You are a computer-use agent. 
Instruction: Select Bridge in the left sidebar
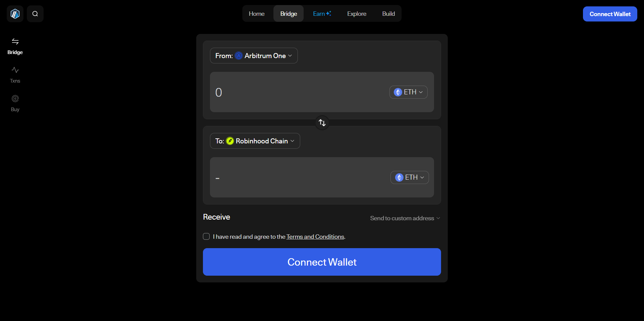[15, 46]
